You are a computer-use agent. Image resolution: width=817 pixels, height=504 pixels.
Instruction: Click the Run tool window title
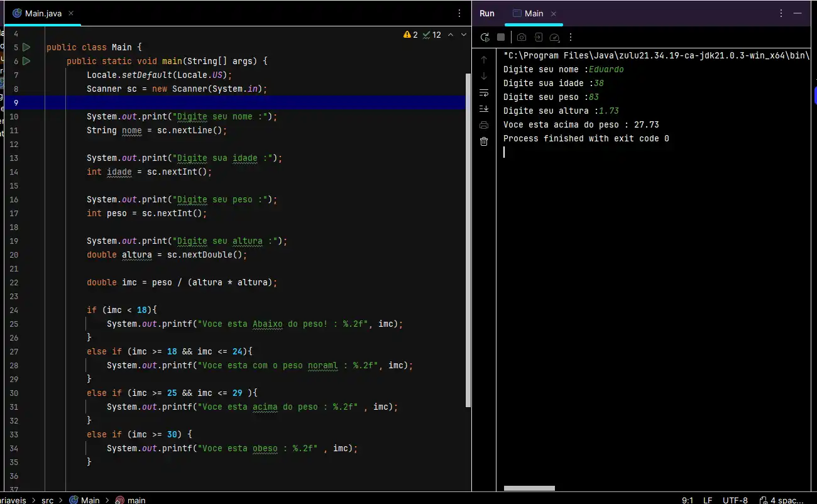click(487, 13)
